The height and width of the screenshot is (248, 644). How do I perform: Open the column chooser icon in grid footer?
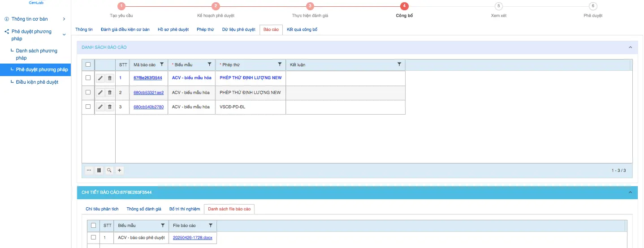point(99,170)
